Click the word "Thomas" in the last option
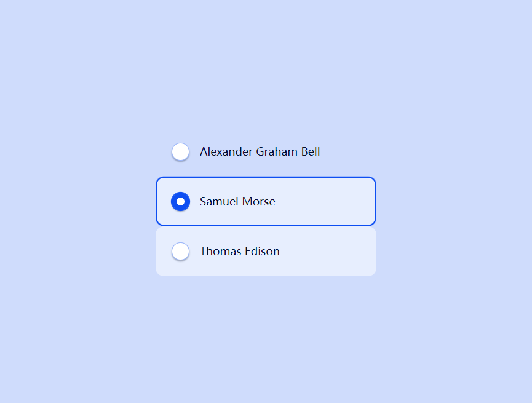Image resolution: width=532 pixels, height=403 pixels. [x=221, y=251]
